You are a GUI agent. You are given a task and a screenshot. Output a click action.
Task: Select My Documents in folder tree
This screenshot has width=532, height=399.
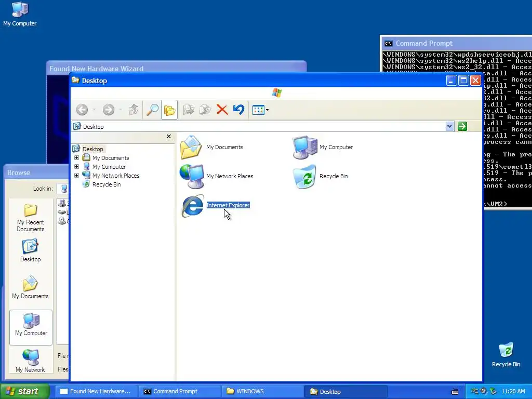(111, 158)
